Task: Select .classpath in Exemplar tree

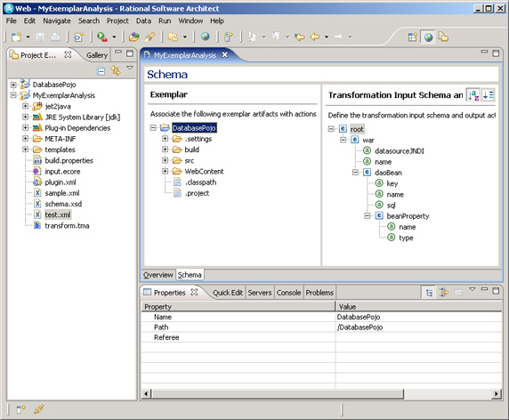Action: pos(200,182)
